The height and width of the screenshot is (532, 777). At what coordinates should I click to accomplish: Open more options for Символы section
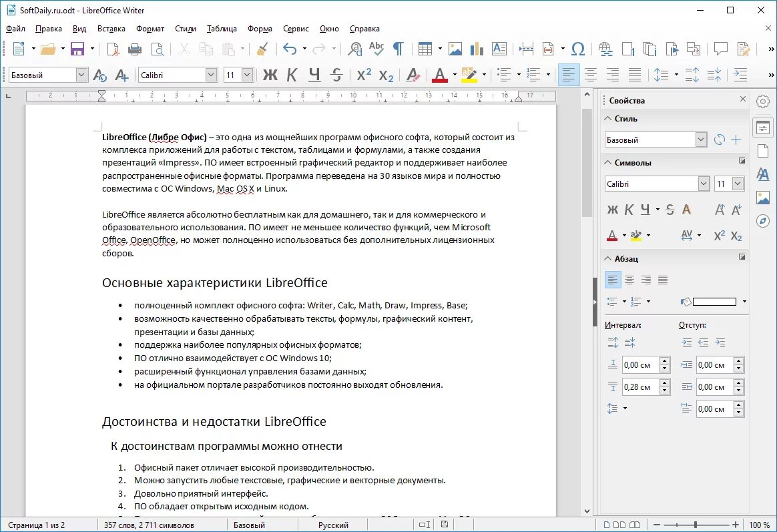[x=742, y=160]
